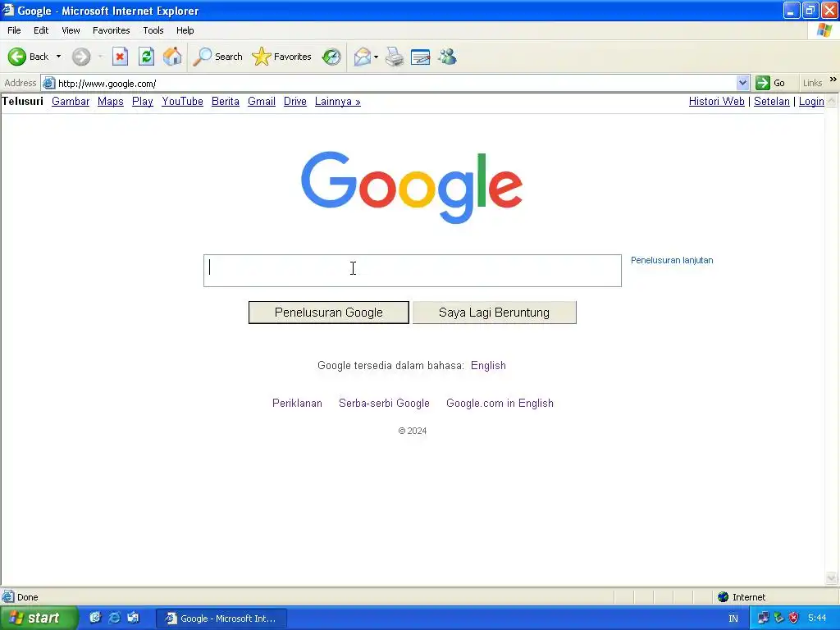Open the Gambar link
The height and width of the screenshot is (630, 840).
[x=71, y=101]
